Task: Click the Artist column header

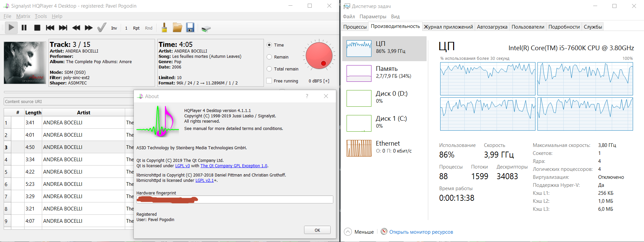Action: (x=84, y=112)
